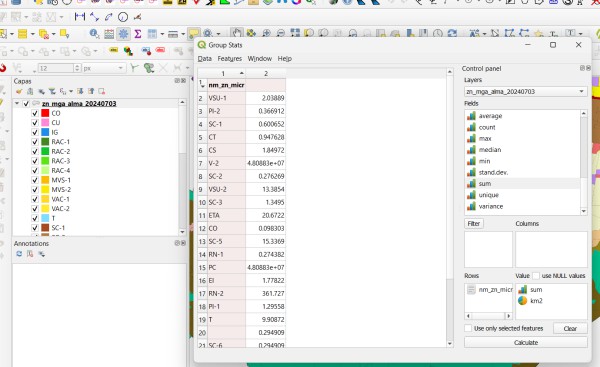Click column 2 header in results table
Image resolution: width=600 pixels, height=367 pixels.
click(266, 73)
